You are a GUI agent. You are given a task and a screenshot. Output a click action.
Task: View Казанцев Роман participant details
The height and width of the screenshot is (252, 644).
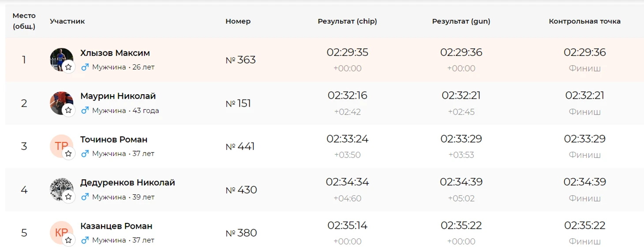[x=116, y=226]
